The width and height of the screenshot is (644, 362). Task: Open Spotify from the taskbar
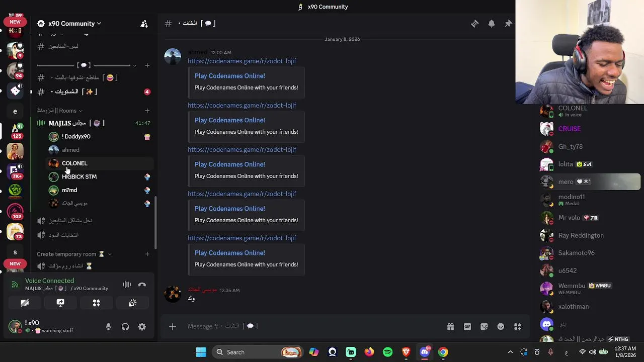(x=387, y=352)
